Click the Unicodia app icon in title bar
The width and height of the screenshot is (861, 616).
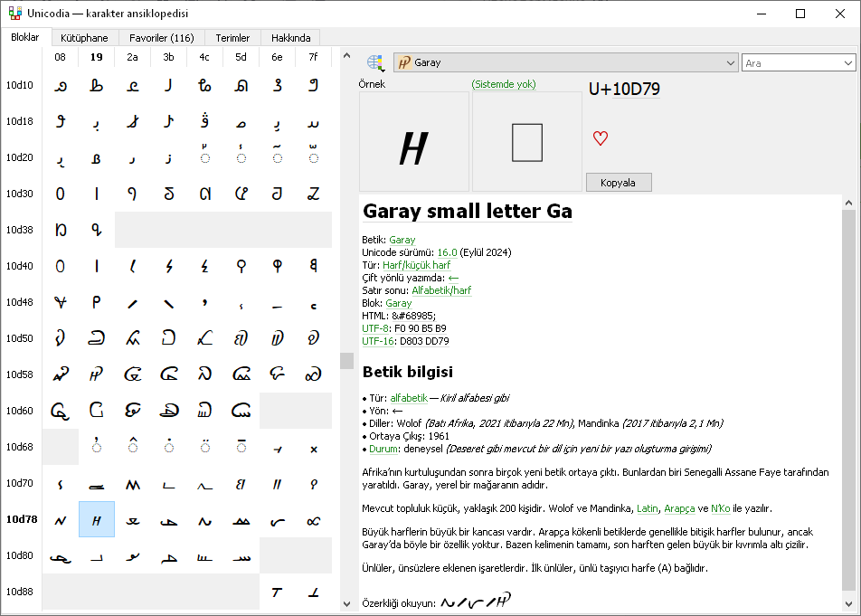point(15,14)
